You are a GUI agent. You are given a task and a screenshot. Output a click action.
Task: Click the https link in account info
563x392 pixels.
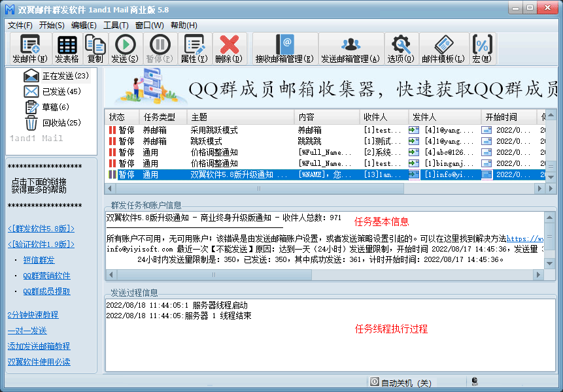[525, 238]
